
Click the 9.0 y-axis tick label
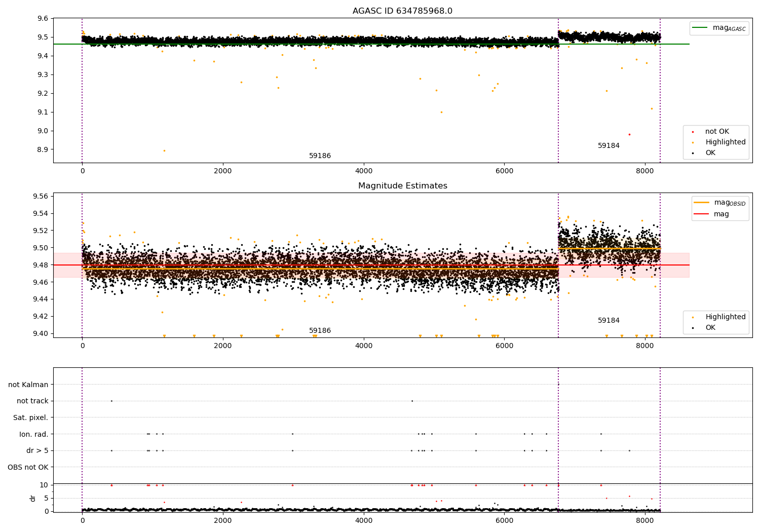point(43,131)
